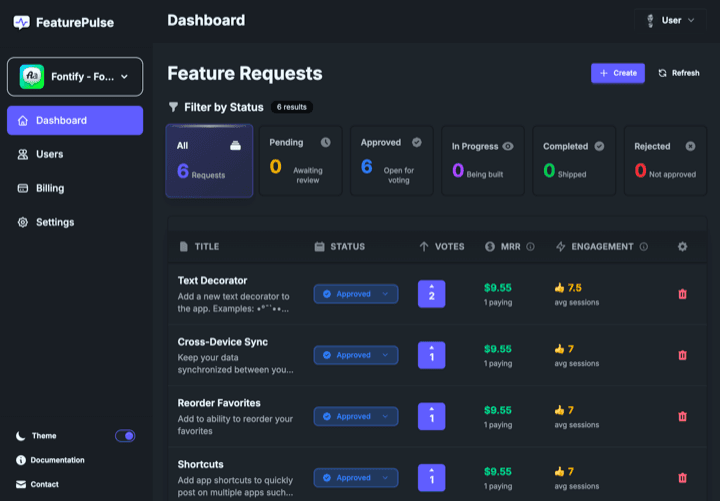Click the user avatar icon
This screenshot has width=720, height=501.
point(650,21)
